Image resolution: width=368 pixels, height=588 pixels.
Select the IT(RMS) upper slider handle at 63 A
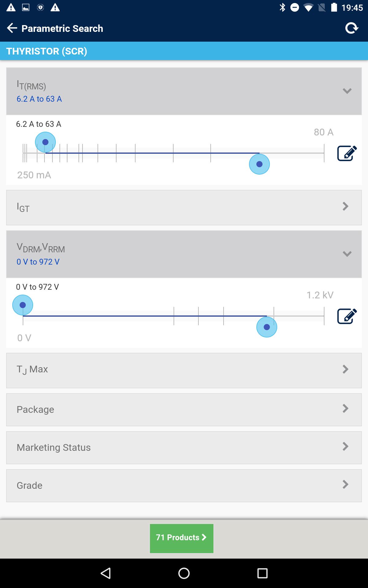pos(259,164)
